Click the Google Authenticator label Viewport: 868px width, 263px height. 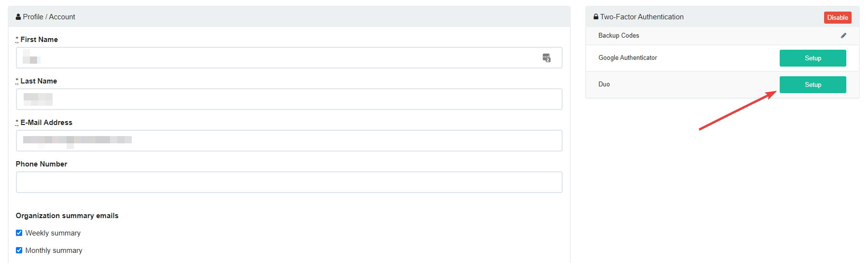628,58
